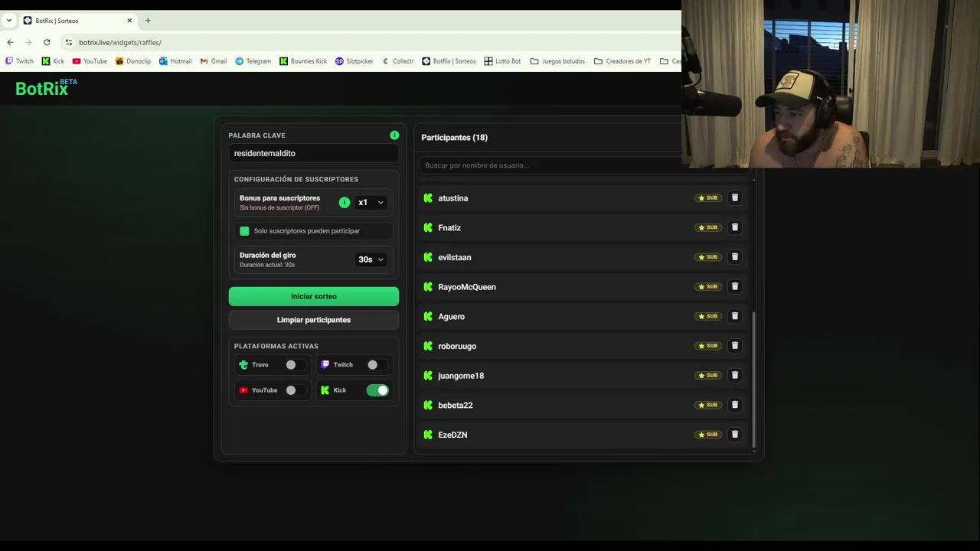Click the BotRix BETA logo
The height and width of the screenshot is (551, 980).
coord(46,87)
